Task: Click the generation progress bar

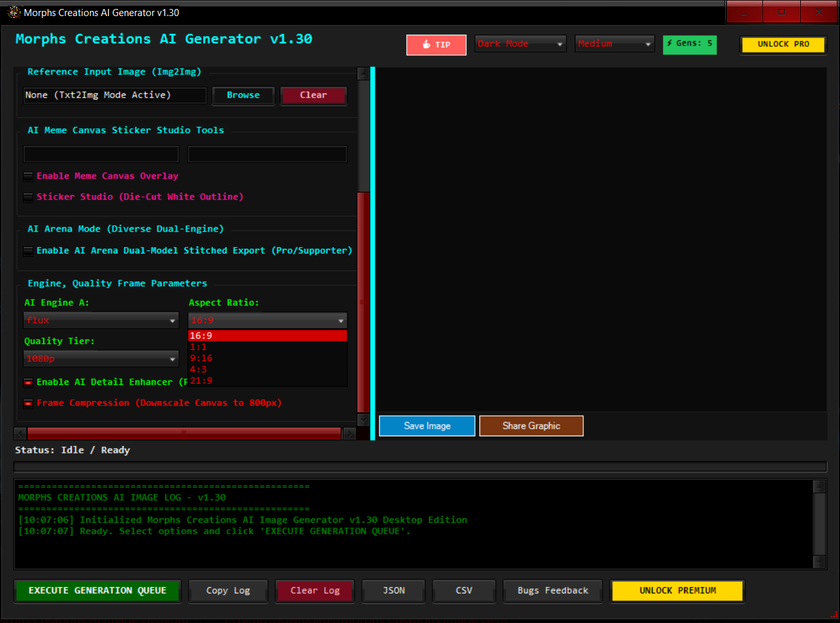Action: point(420,467)
